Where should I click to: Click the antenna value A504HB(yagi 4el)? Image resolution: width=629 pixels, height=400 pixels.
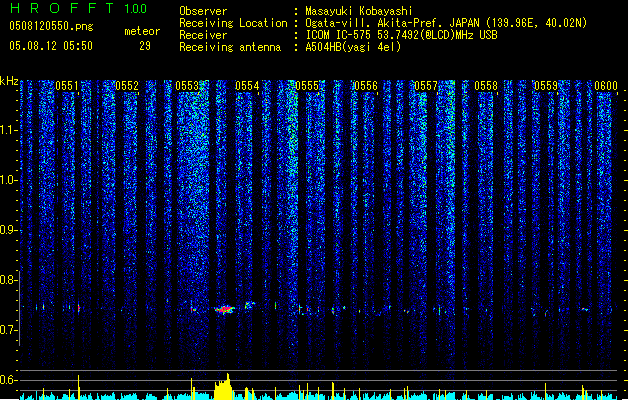[353, 47]
